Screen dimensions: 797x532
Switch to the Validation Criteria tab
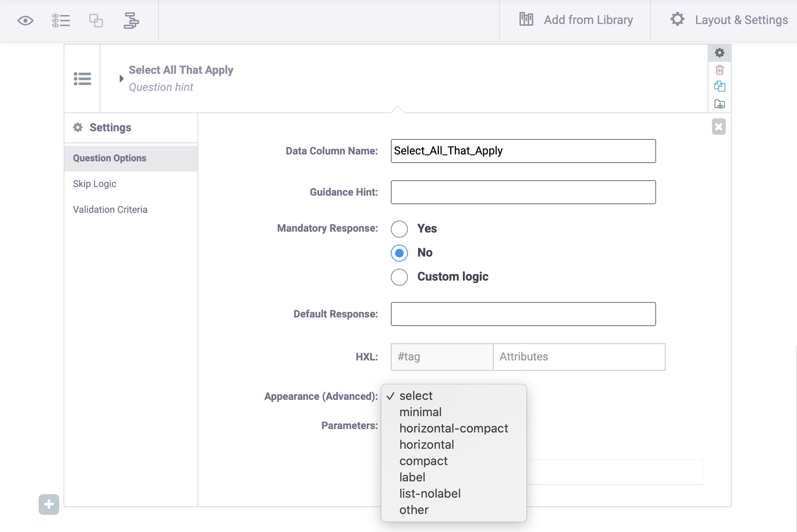(110, 209)
